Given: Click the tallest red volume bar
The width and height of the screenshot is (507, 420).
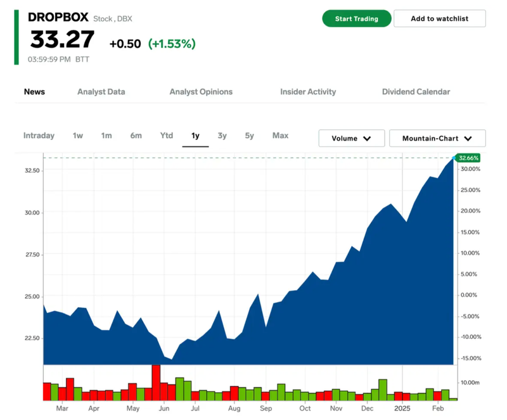Looking at the screenshot, I should click(x=156, y=383).
